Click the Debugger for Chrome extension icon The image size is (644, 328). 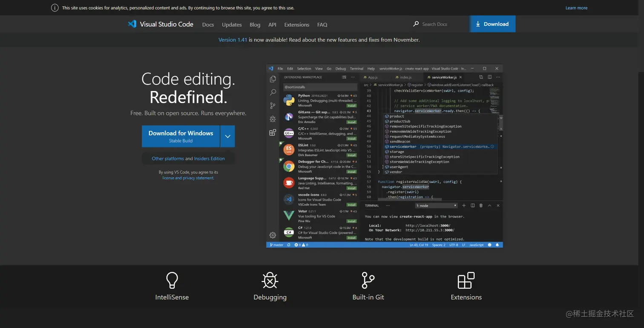[x=289, y=166]
